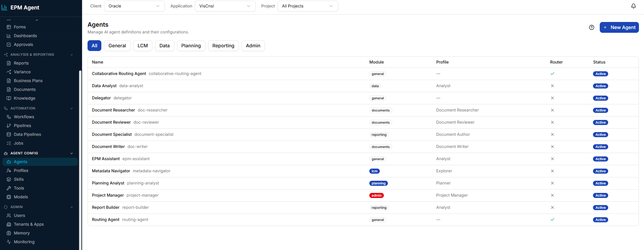The image size is (644, 250).
Task: Click the Variance sidebar icon
Action: coord(9,72)
